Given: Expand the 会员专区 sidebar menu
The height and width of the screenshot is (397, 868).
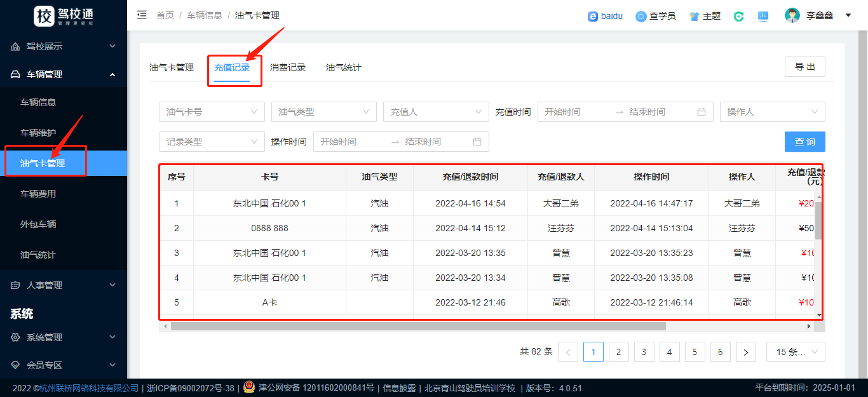Looking at the screenshot, I should (x=112, y=365).
